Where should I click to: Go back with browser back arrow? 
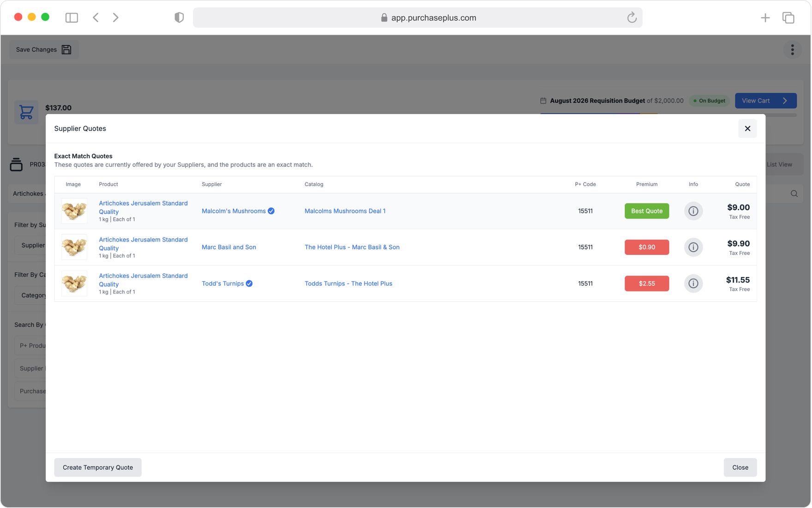tap(96, 18)
